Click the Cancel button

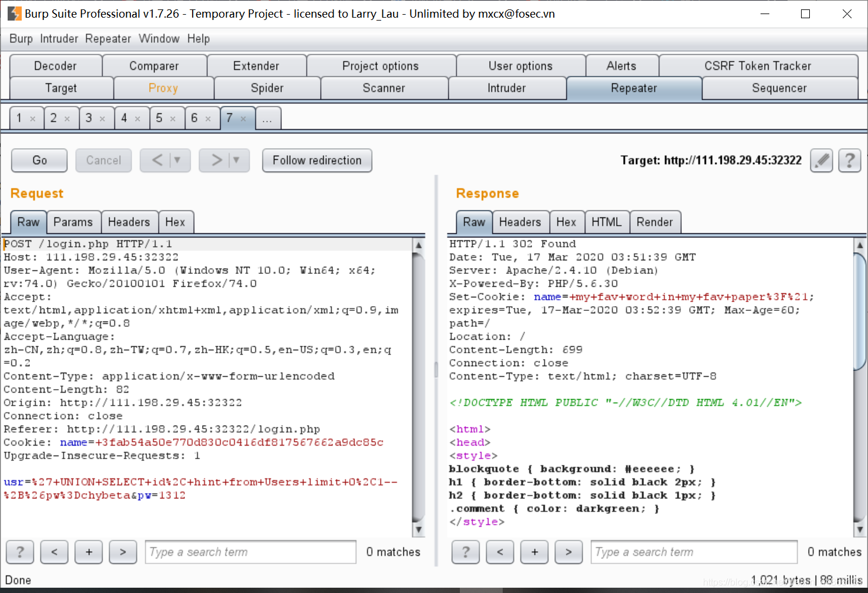103,160
